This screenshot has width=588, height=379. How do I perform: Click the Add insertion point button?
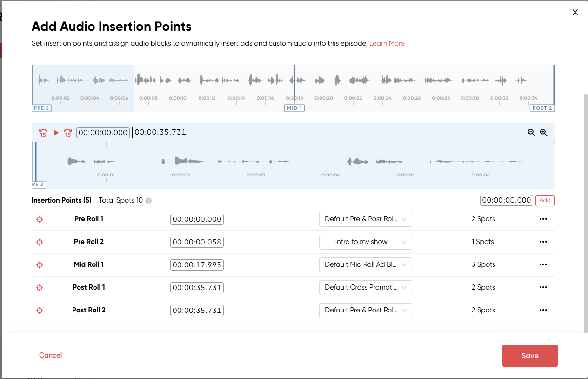point(545,200)
